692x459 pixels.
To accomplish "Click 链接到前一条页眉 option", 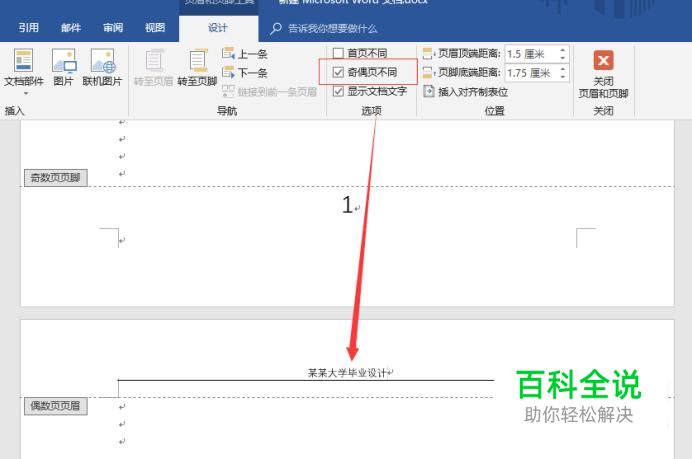I will pos(270,91).
